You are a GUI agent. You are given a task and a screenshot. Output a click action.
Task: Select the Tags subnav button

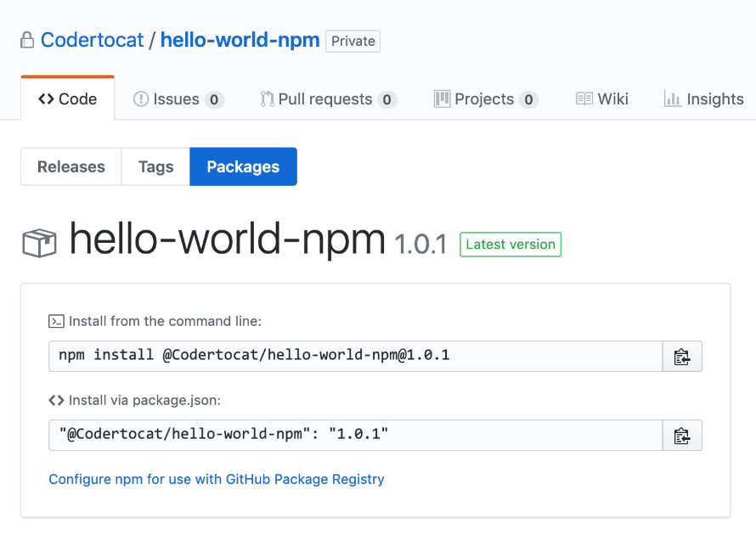[x=155, y=166]
